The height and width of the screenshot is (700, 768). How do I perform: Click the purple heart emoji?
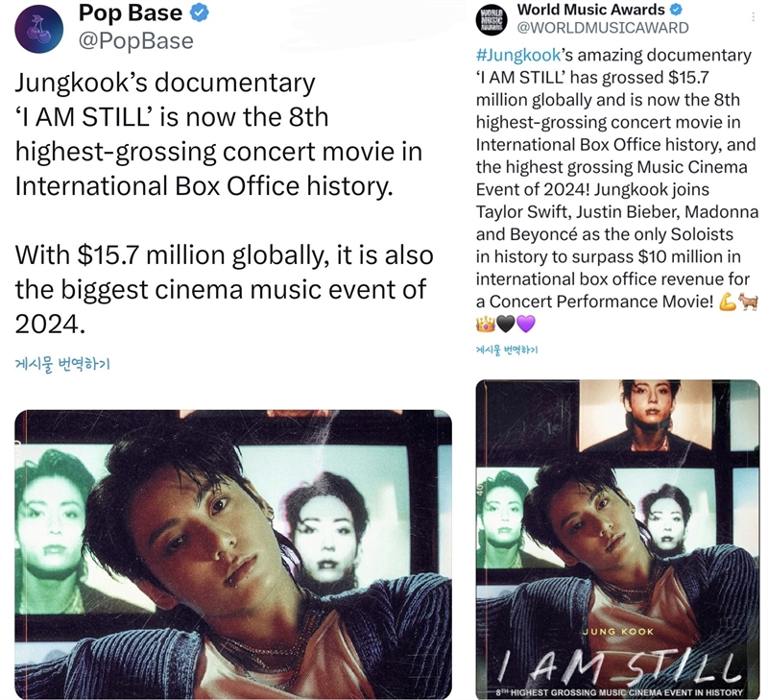(x=526, y=324)
